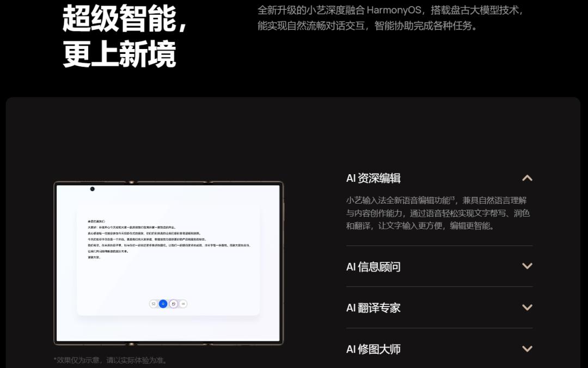The width and height of the screenshot is (588, 368).
Task: Click the rightmost gray icon in the tablet toolbar
Action: [x=183, y=304]
